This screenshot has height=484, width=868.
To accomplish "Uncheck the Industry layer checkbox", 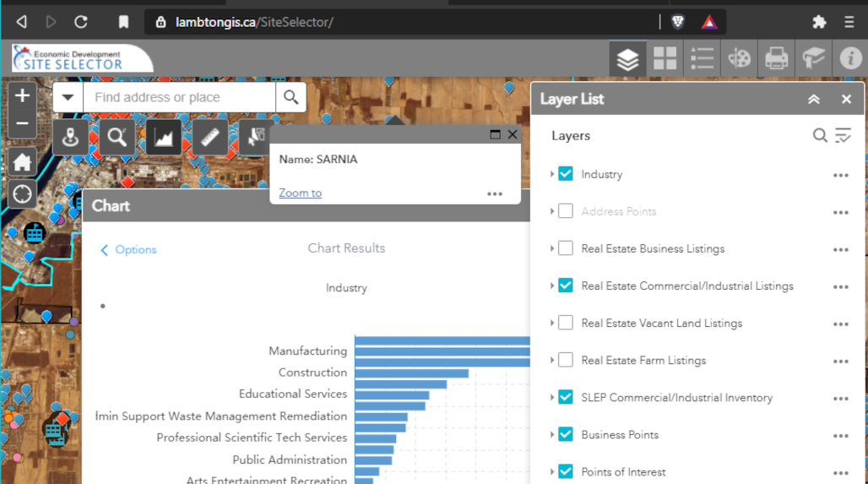I will tap(566, 174).
